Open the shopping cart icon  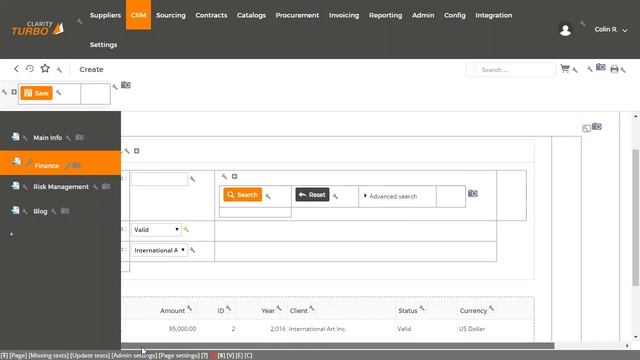[x=565, y=69]
